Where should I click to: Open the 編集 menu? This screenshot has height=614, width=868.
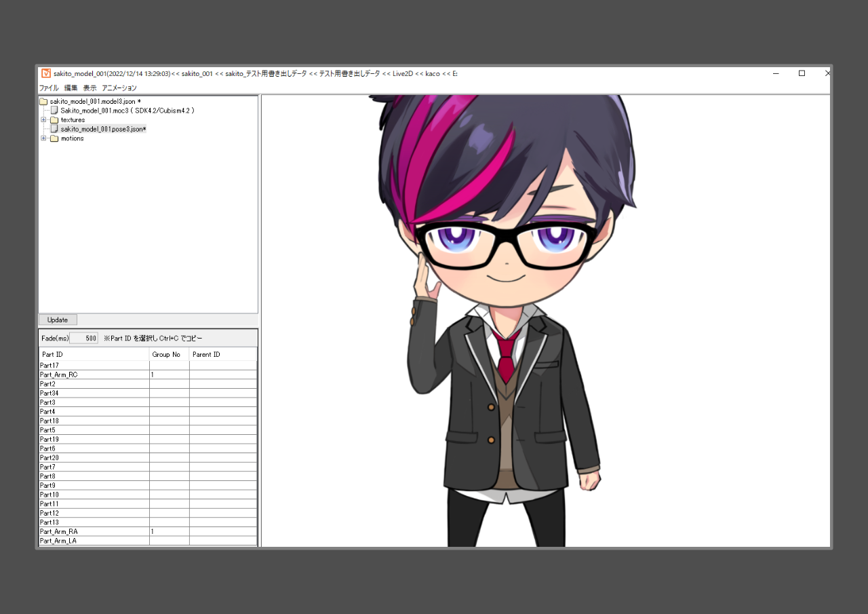(x=71, y=88)
